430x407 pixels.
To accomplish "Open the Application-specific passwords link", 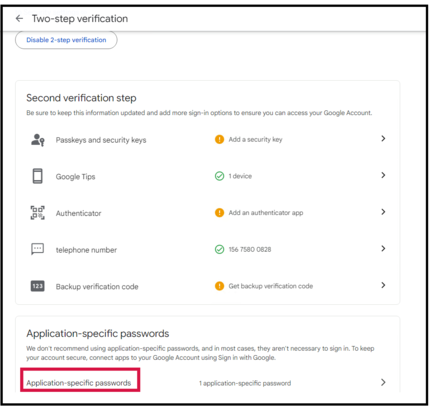I will (x=79, y=383).
